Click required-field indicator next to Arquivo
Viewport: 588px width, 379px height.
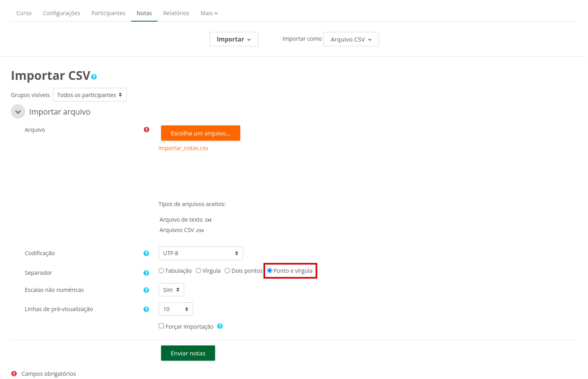coord(147,129)
